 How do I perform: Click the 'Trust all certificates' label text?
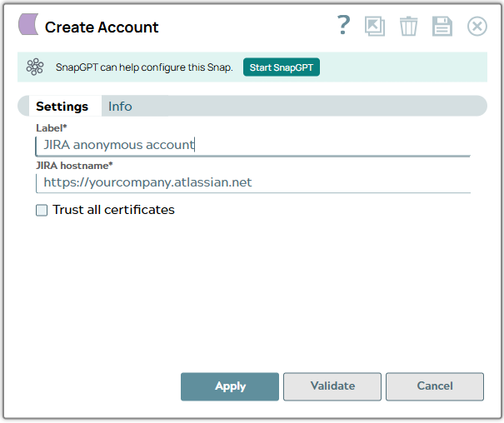(113, 210)
